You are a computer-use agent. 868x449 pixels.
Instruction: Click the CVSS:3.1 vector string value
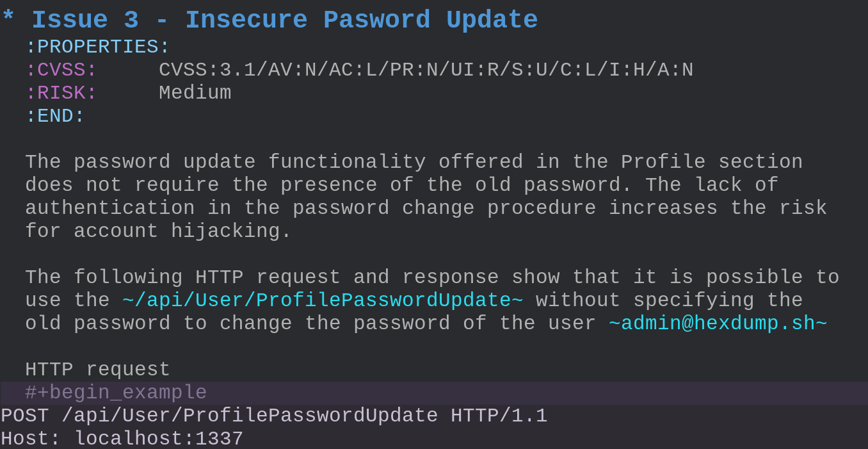426,70
